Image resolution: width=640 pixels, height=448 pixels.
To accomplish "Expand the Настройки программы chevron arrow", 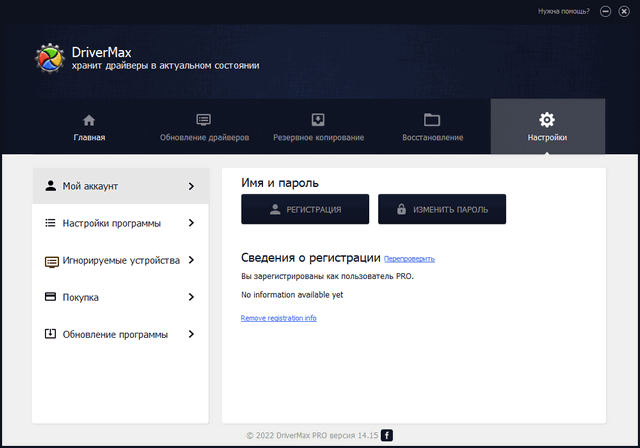I will pyautogui.click(x=191, y=223).
